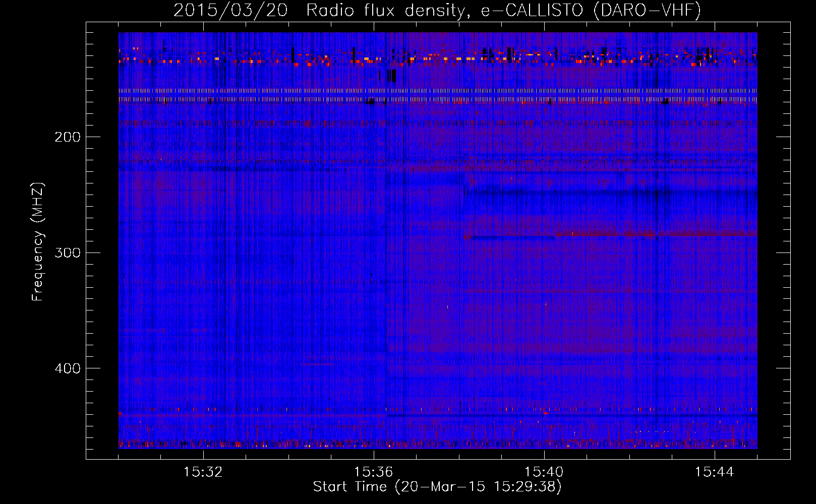Click the '15:44' time axis label

click(x=715, y=472)
